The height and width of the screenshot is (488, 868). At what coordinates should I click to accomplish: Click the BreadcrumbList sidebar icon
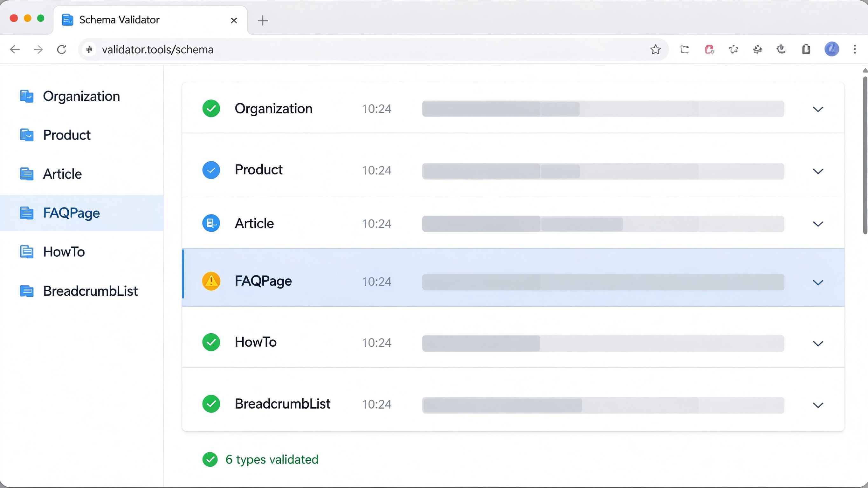tap(27, 291)
